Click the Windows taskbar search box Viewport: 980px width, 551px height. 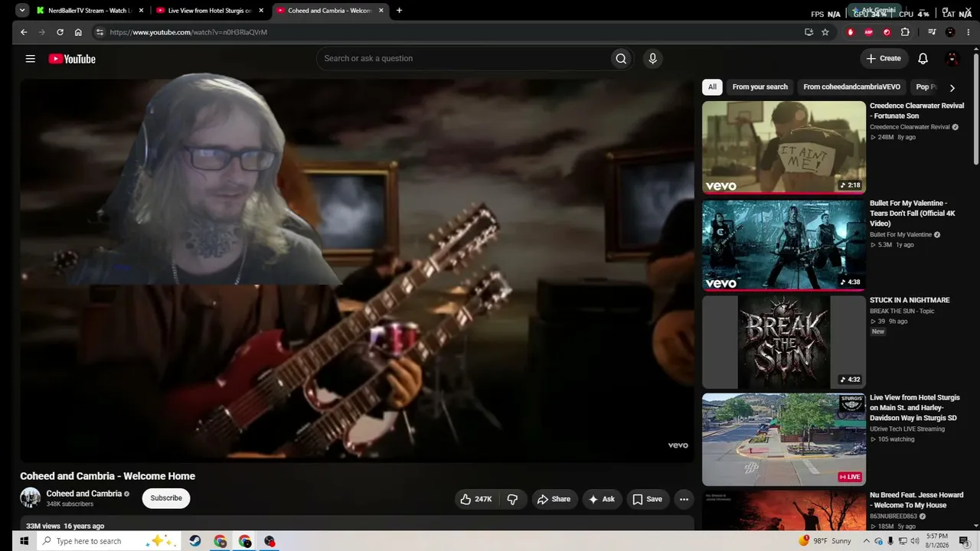coord(108,541)
